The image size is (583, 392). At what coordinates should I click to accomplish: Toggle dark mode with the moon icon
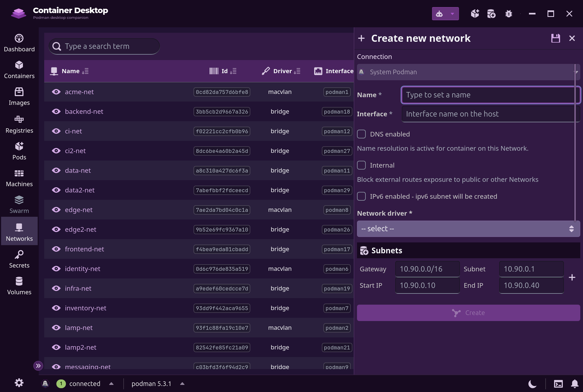(x=532, y=384)
